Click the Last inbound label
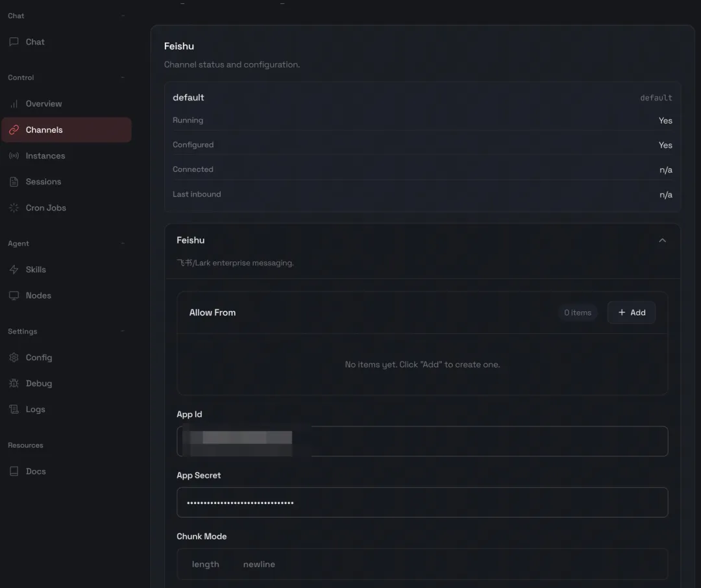Screen dimensions: 701x588 tap(197, 194)
